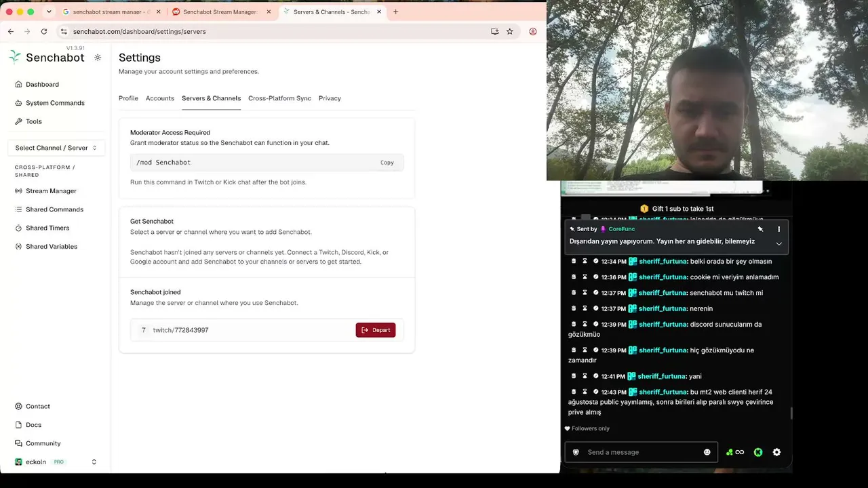Click the install app icon in address bar
Screen dimensions: 868x488
(x=495, y=31)
